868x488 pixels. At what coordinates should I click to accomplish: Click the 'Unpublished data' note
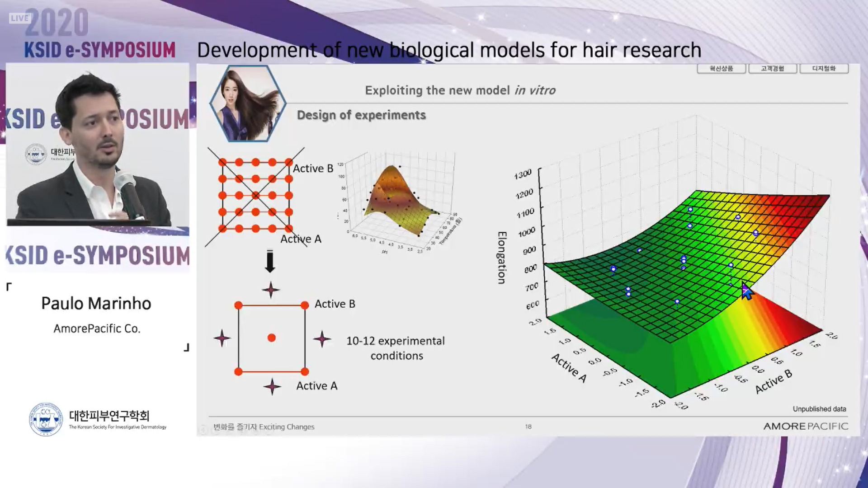[819, 409]
